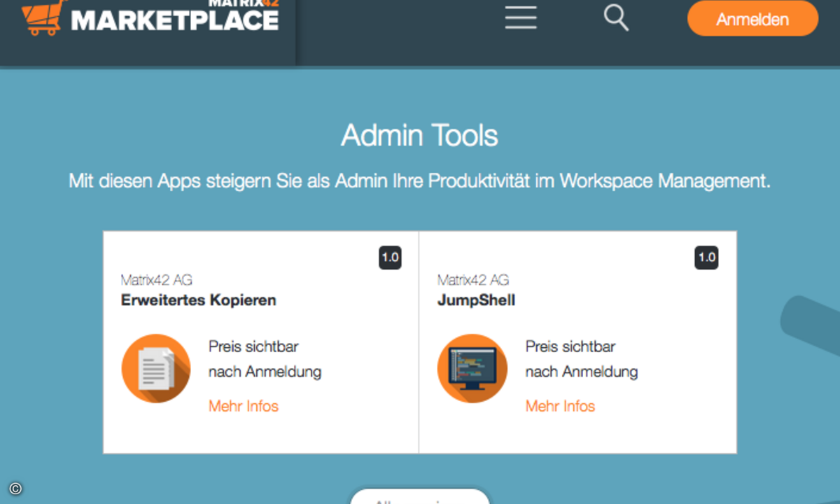Click Matrix42 AG above Erweitertes Kopieren
840x504 pixels.
[156, 280]
